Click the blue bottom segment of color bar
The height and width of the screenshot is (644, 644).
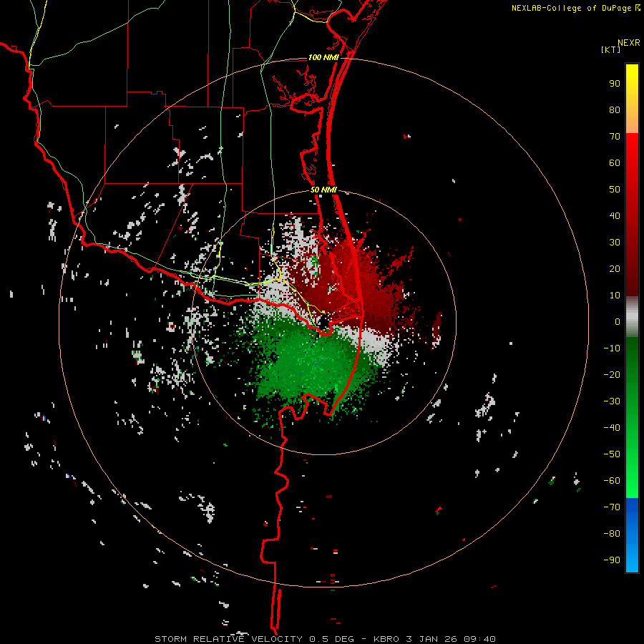(632, 535)
